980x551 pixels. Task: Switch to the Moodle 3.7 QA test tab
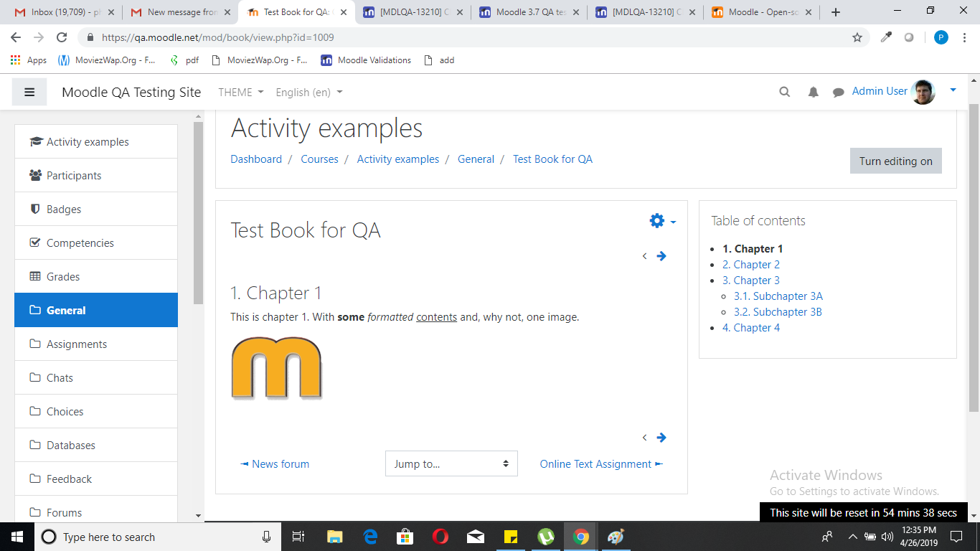click(x=528, y=12)
